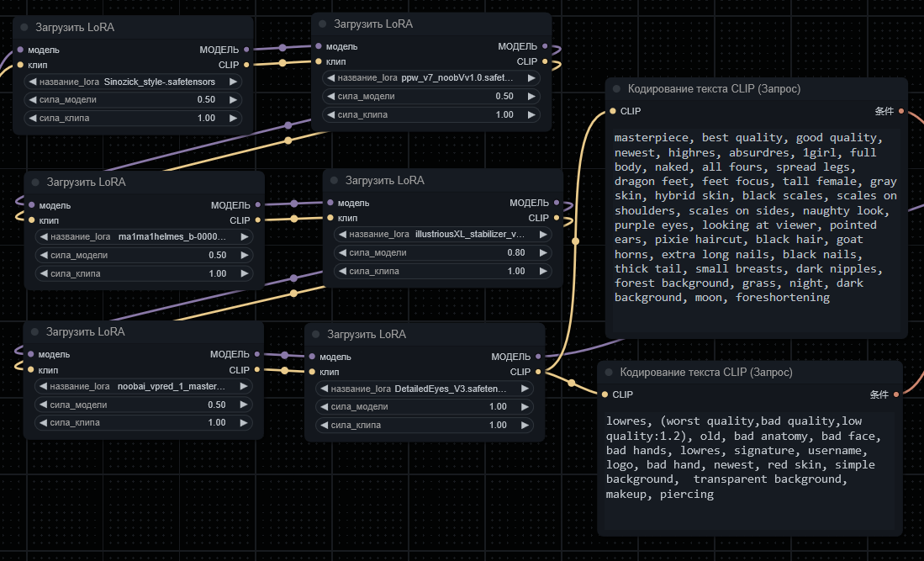Click 条件 output port of the lowres prompt node

pos(896,394)
